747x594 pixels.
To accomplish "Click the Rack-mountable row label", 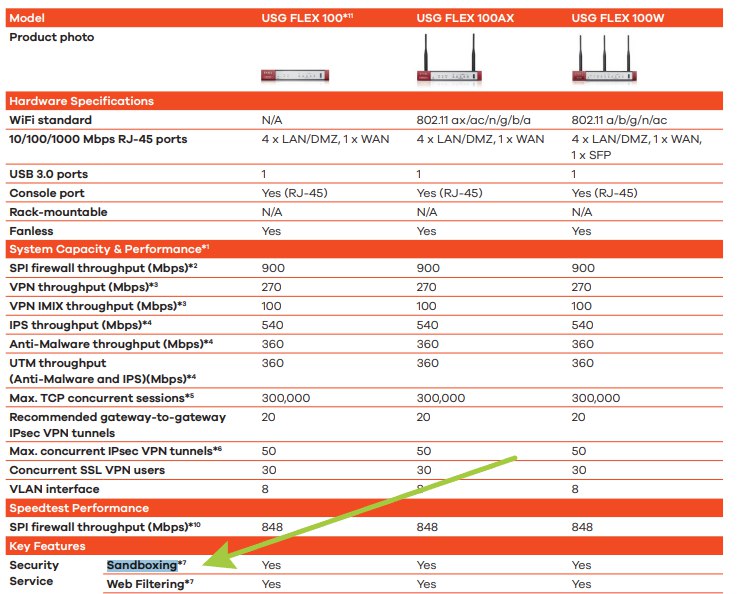I will point(58,212).
